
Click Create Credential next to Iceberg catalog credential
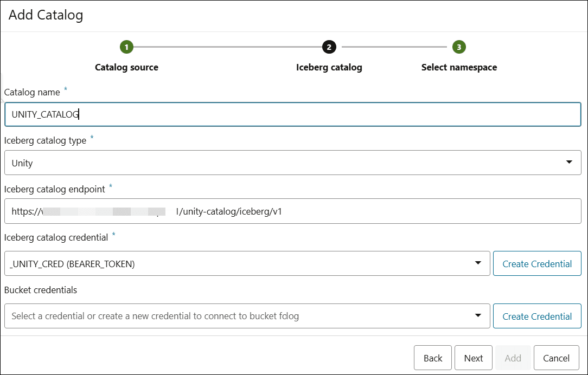pyautogui.click(x=537, y=263)
